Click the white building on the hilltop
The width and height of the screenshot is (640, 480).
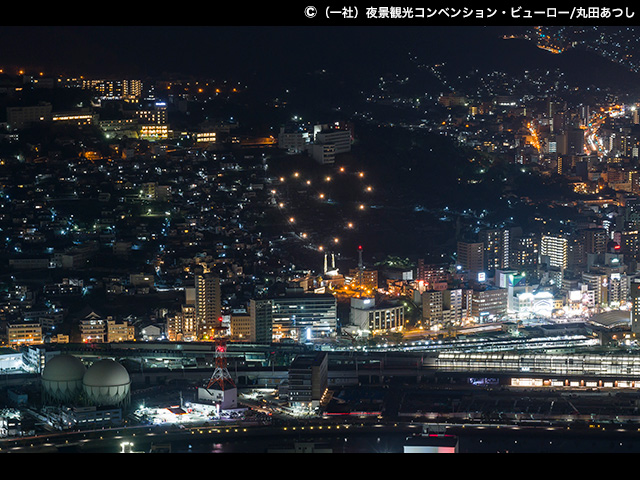pyautogui.click(x=328, y=141)
